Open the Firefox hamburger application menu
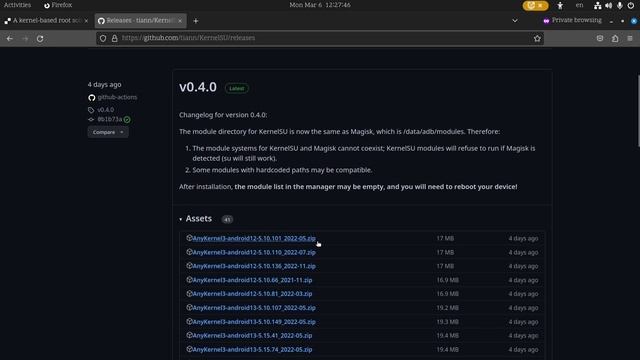640x360 pixels. click(x=630, y=38)
